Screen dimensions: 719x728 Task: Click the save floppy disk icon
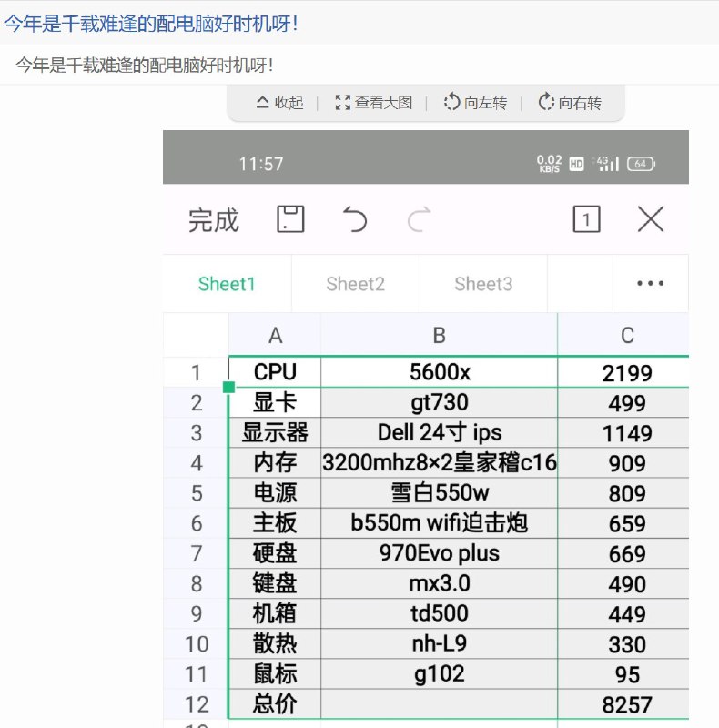point(290,218)
